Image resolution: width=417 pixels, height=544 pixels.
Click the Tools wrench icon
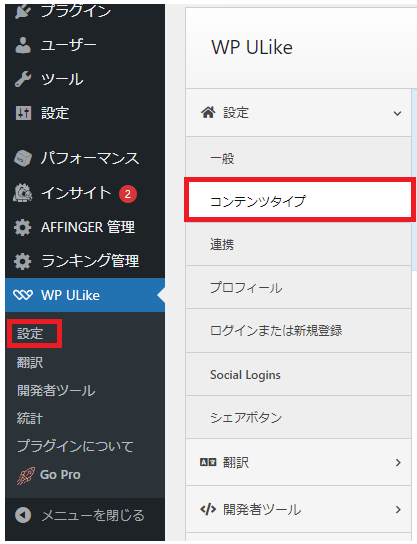tap(23, 79)
